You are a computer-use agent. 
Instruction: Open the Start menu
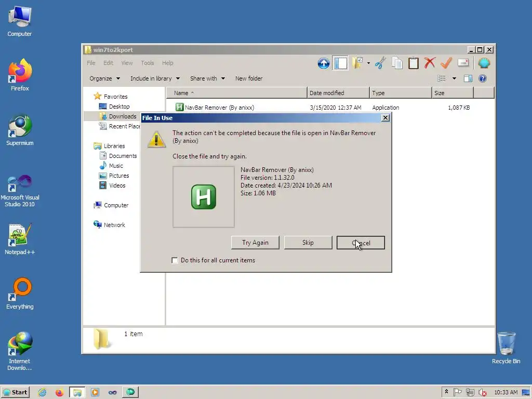coord(15,392)
